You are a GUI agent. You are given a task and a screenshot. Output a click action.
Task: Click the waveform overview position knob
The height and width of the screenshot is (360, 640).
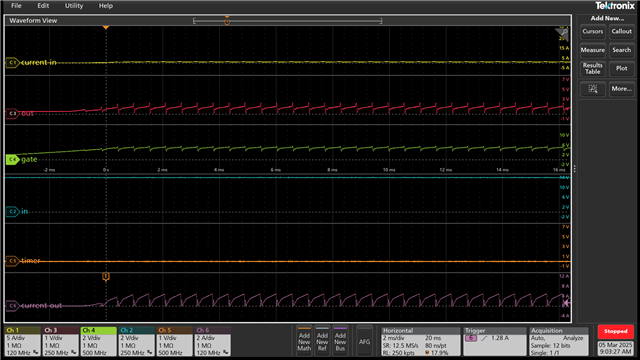click(x=227, y=22)
